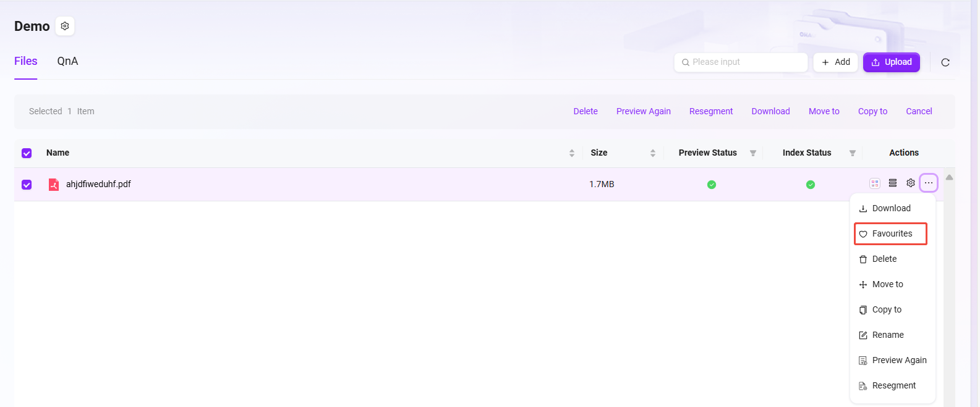Open Demo knowledge base settings gear
The width and height of the screenshot is (980, 407).
(65, 26)
